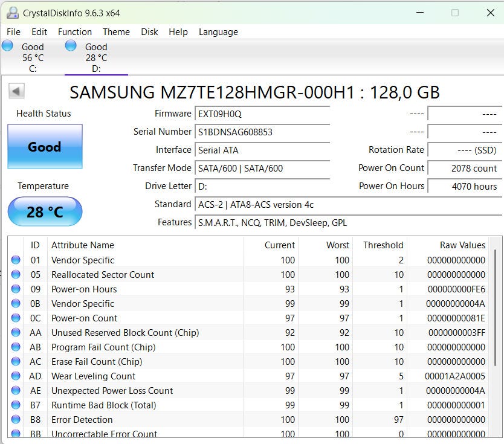
Task: Click the status orb for Runtime Bad Block
Action: [x=16, y=405]
